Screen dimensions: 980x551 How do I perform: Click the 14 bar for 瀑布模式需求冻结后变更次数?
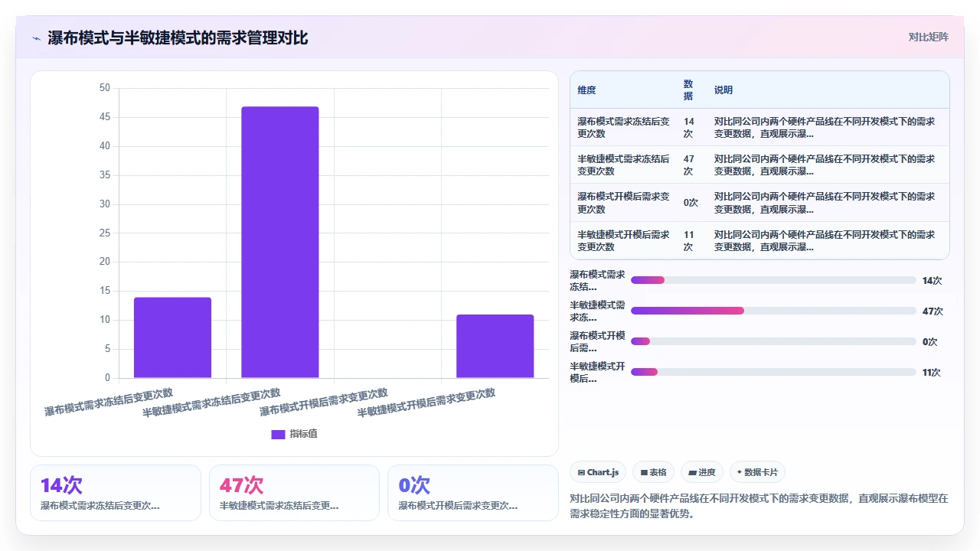pyautogui.click(x=172, y=337)
